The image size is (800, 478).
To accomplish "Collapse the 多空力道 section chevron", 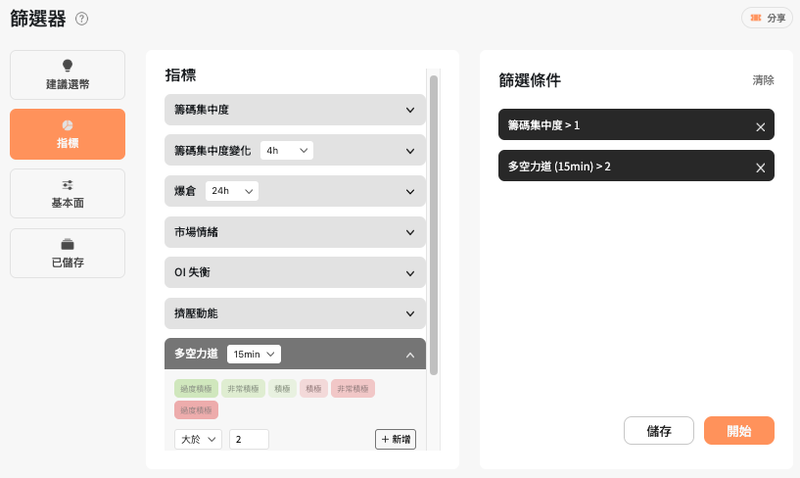I will pos(410,355).
